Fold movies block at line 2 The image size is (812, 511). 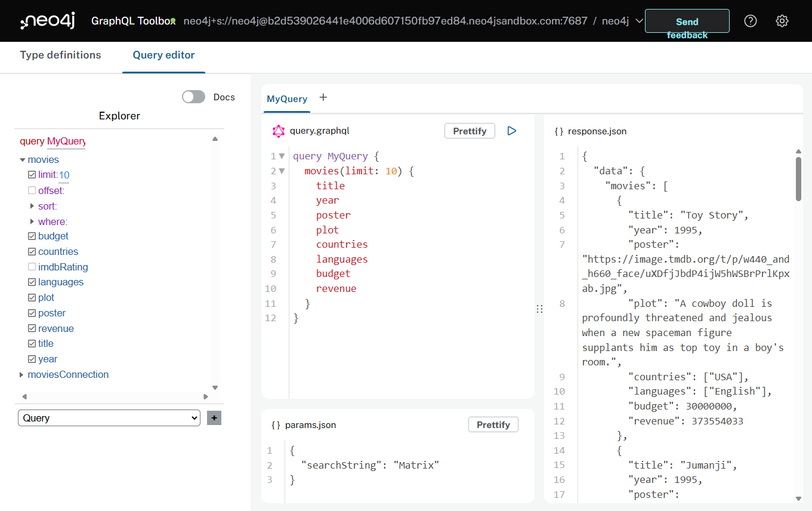(x=282, y=171)
